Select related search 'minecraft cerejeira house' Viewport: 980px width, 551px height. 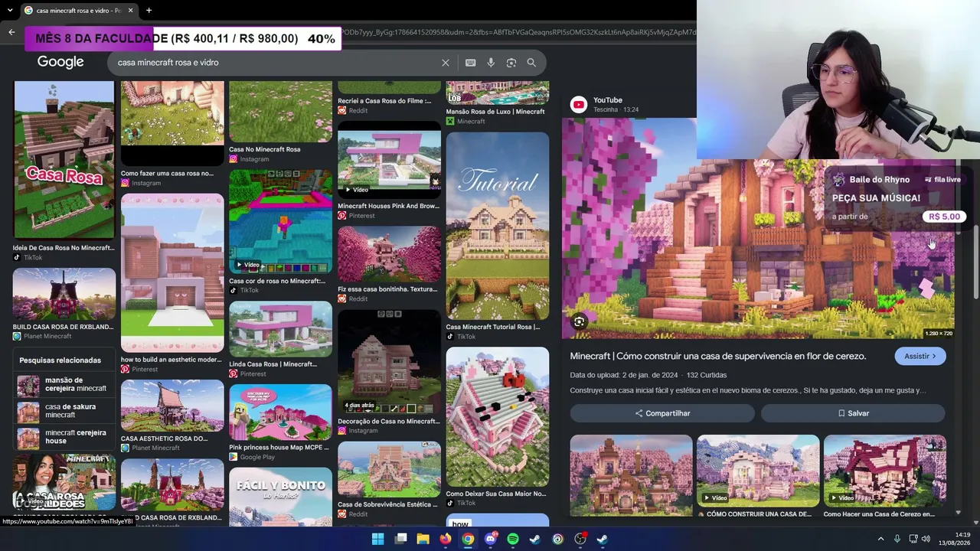[x=64, y=437]
